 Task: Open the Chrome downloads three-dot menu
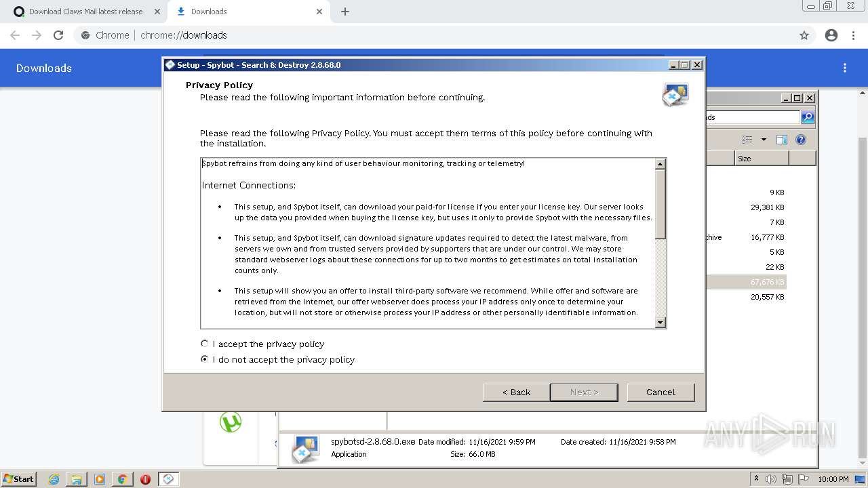(845, 68)
